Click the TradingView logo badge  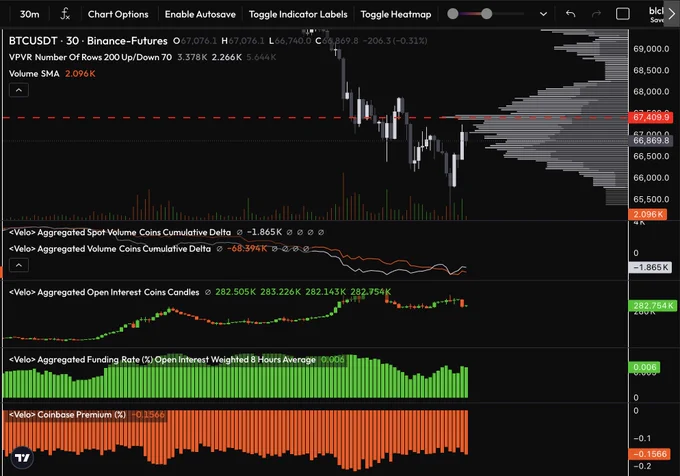22,457
